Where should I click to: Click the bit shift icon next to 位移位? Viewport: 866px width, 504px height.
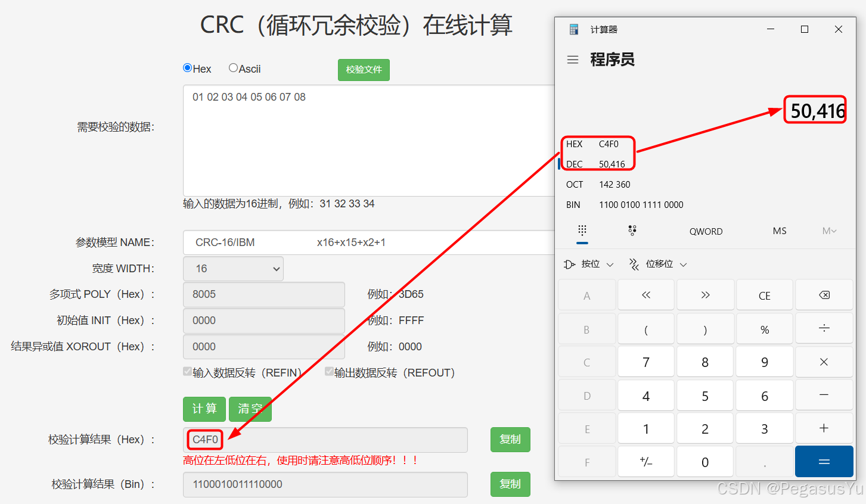[634, 264]
